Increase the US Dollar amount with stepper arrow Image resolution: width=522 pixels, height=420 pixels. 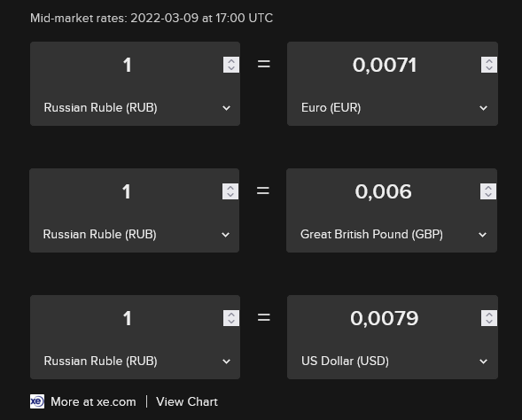489,315
